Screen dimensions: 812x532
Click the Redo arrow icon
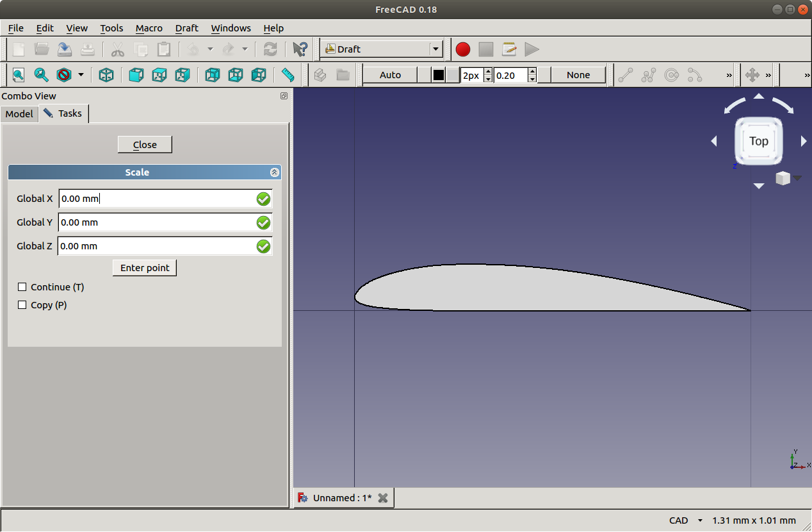click(228, 49)
